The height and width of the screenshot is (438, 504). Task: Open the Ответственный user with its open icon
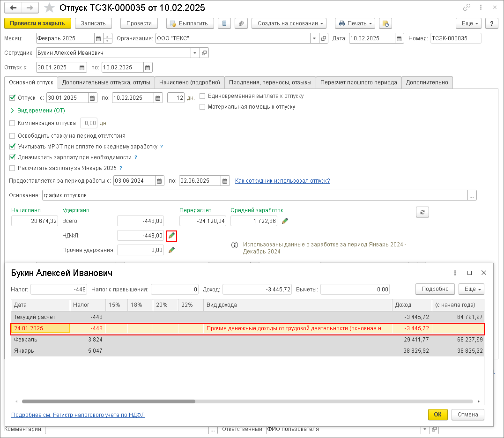[434, 429]
